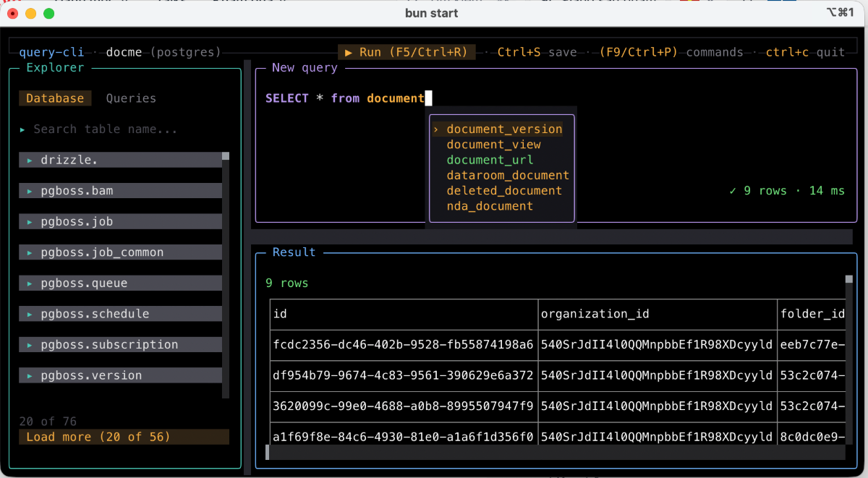Viewport: 868px width, 478px height.
Task: Click the 9 rows count in Result
Action: (x=287, y=283)
